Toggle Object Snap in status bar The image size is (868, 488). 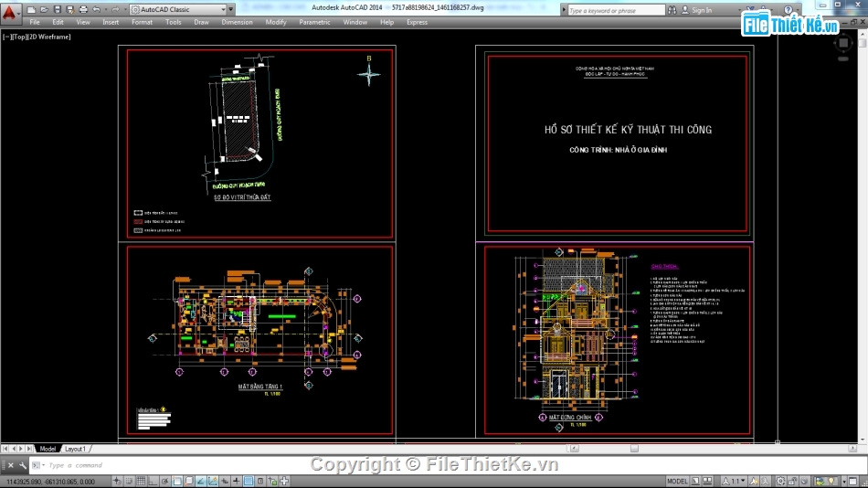pos(177,482)
